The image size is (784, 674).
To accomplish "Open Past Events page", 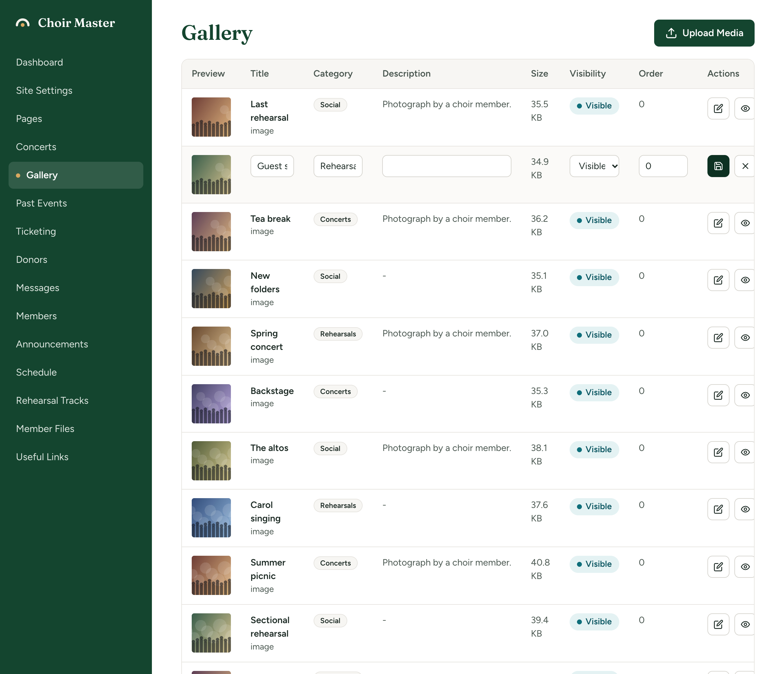I will click(x=76, y=203).
